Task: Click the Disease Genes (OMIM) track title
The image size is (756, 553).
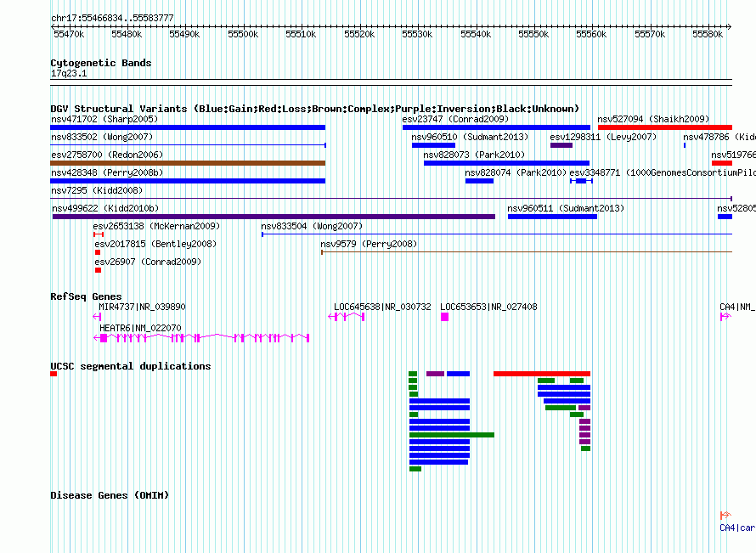Action: [110, 495]
